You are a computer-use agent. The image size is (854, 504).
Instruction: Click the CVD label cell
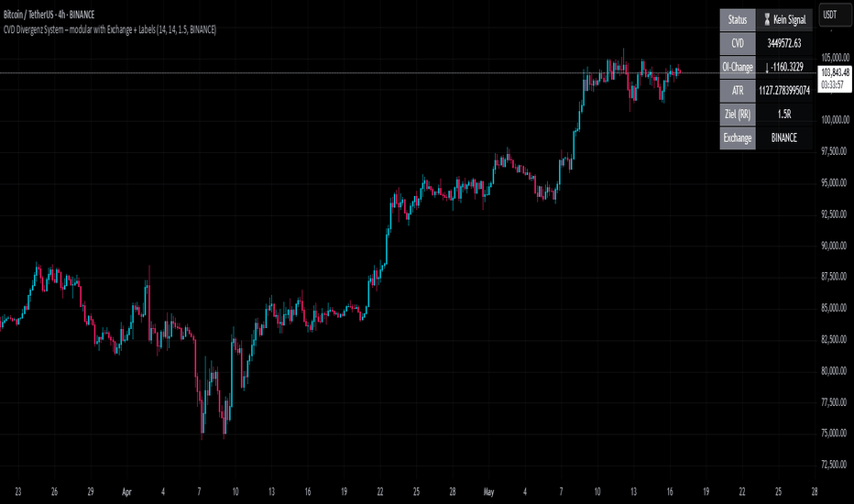pos(738,44)
